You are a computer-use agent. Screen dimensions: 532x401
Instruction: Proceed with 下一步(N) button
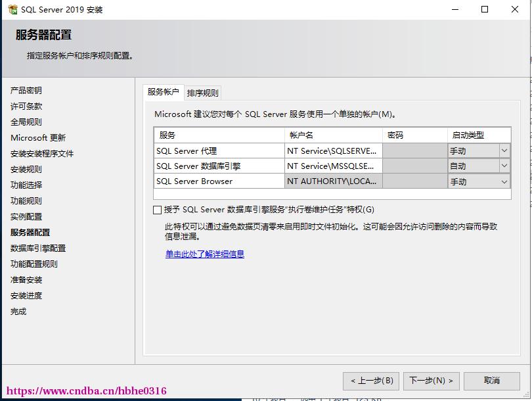coord(432,381)
